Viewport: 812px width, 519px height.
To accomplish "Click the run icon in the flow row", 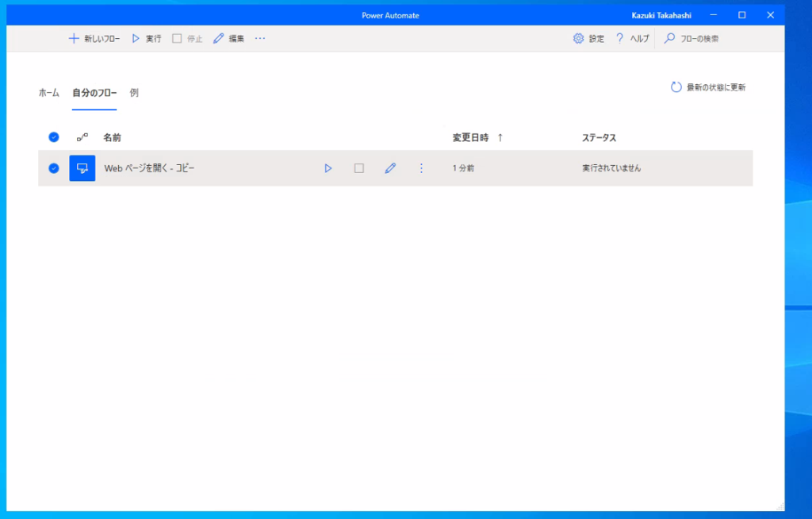I will click(x=327, y=168).
